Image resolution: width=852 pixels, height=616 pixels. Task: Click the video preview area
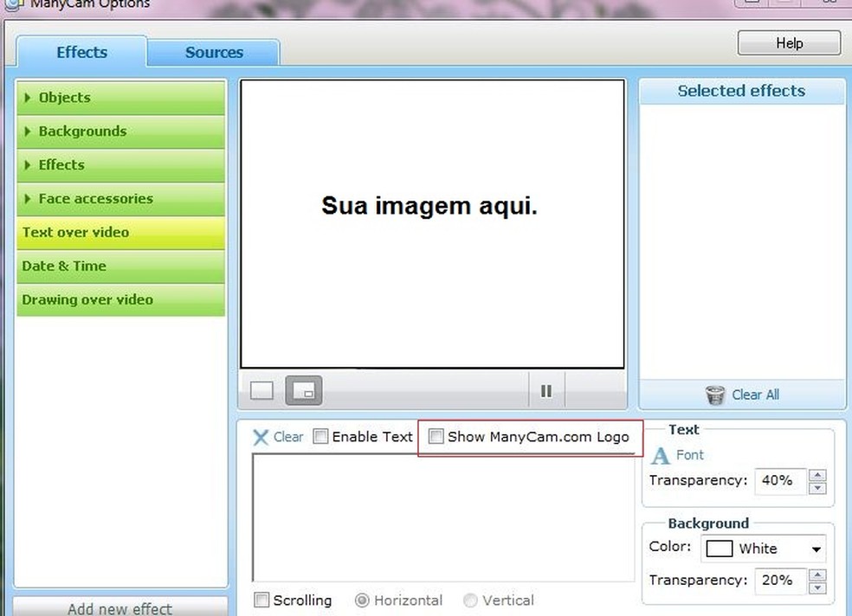coord(433,224)
